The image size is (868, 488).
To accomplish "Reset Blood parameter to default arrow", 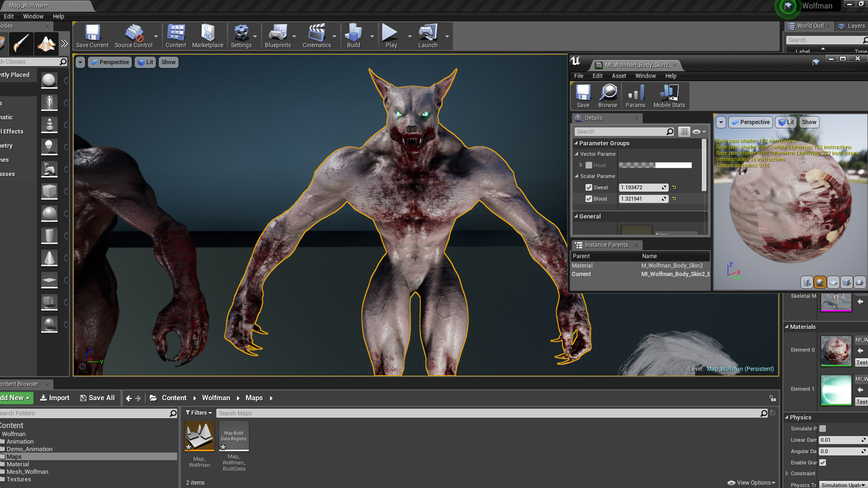I will coord(674,198).
